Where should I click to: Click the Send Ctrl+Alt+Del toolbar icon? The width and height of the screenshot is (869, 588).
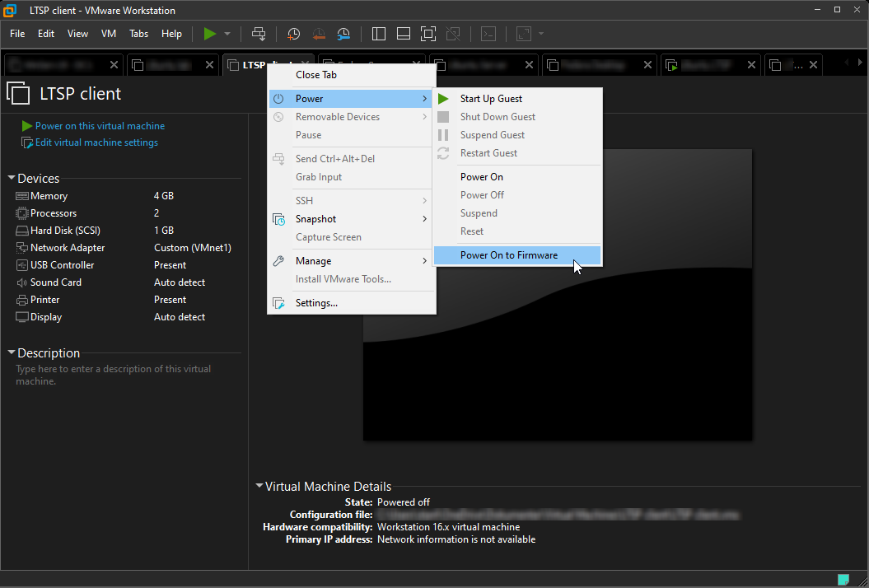point(259,34)
